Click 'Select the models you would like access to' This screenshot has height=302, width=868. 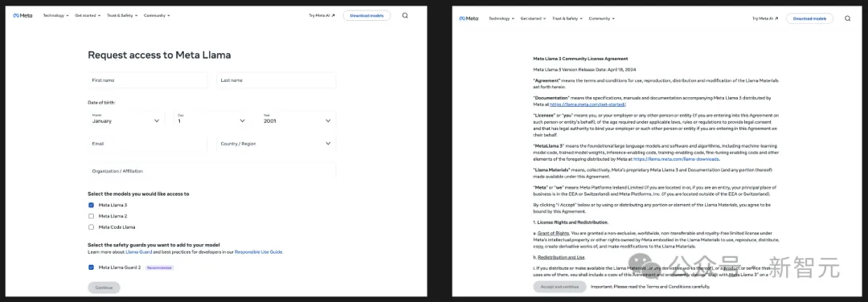click(138, 194)
